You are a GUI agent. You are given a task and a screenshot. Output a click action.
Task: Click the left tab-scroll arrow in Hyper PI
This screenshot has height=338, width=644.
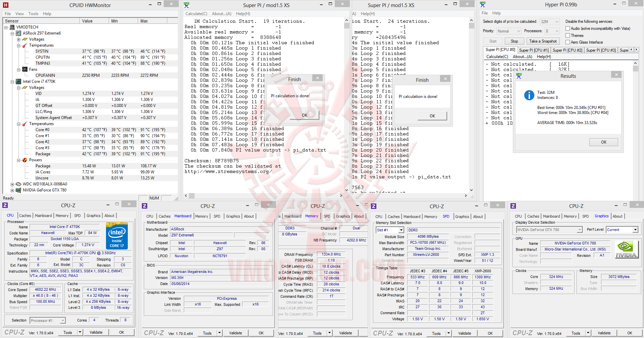coord(631,50)
